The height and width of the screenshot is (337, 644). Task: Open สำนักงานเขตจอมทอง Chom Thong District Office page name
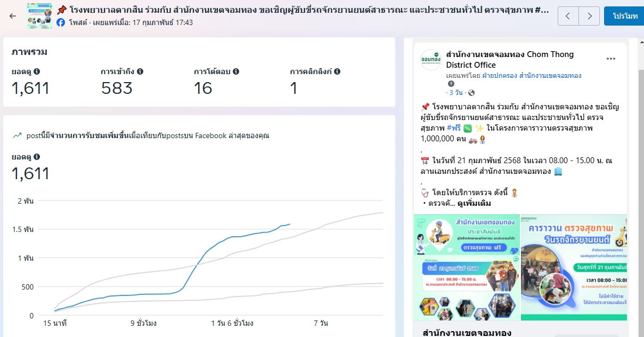[x=510, y=60]
